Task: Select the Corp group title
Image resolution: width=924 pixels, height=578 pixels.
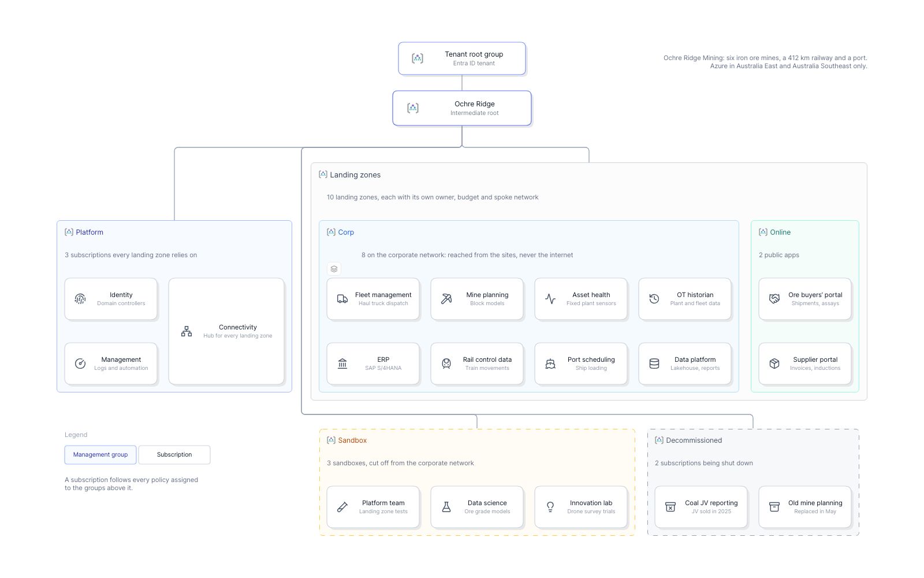Action: (346, 232)
